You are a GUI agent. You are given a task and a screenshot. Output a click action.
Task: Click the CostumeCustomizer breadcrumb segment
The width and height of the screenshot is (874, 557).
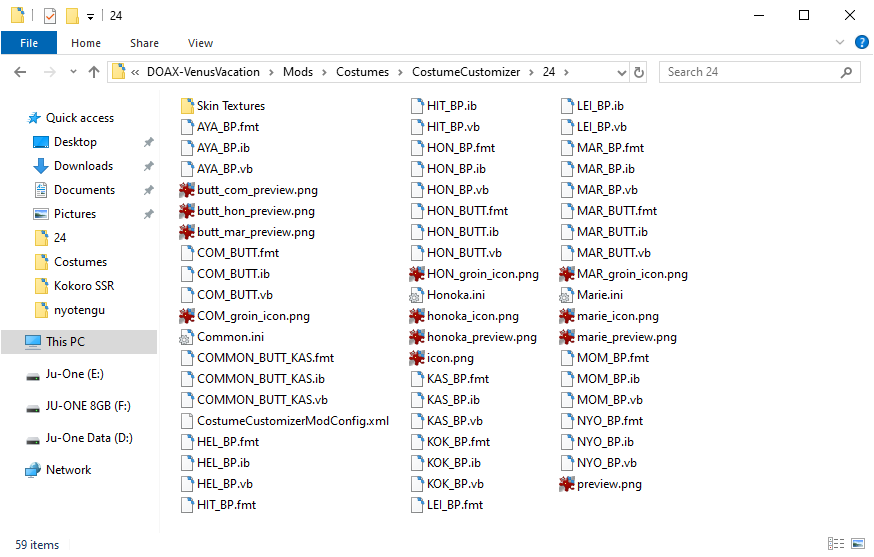pyautogui.click(x=466, y=72)
